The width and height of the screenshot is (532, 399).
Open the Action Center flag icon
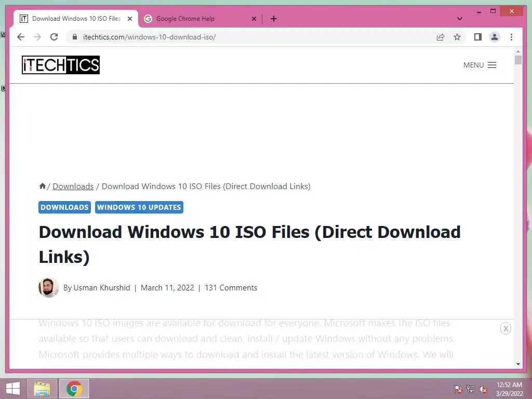coord(458,389)
